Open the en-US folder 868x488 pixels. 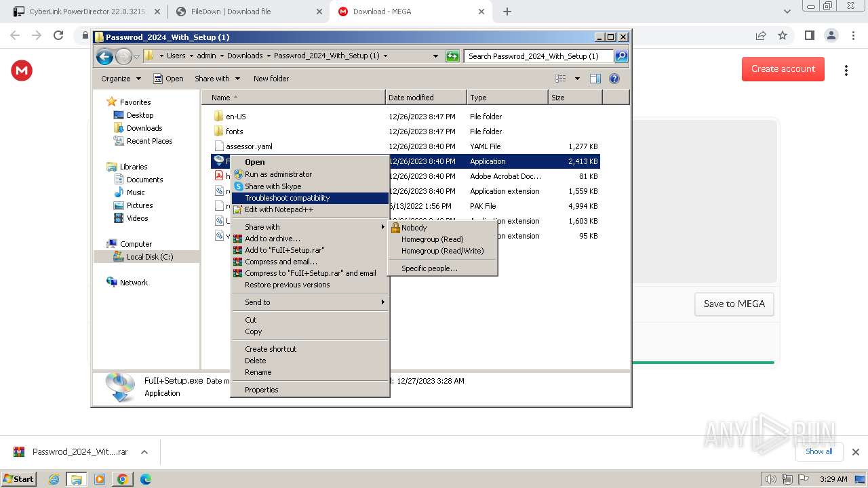(236, 117)
